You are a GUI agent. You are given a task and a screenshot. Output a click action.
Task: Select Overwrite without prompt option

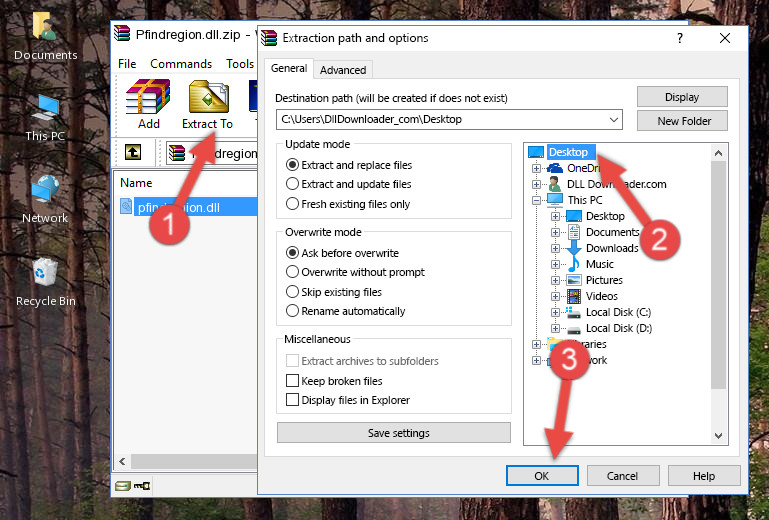[292, 272]
